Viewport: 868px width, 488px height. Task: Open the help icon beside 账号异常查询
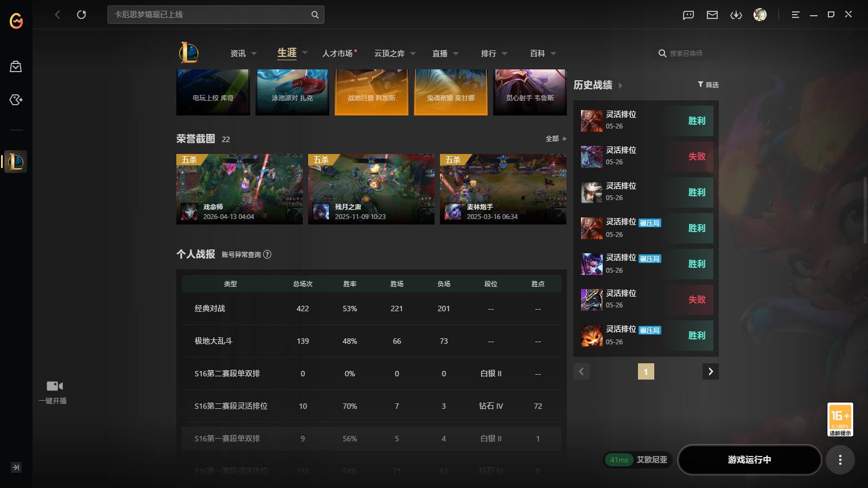coord(267,254)
